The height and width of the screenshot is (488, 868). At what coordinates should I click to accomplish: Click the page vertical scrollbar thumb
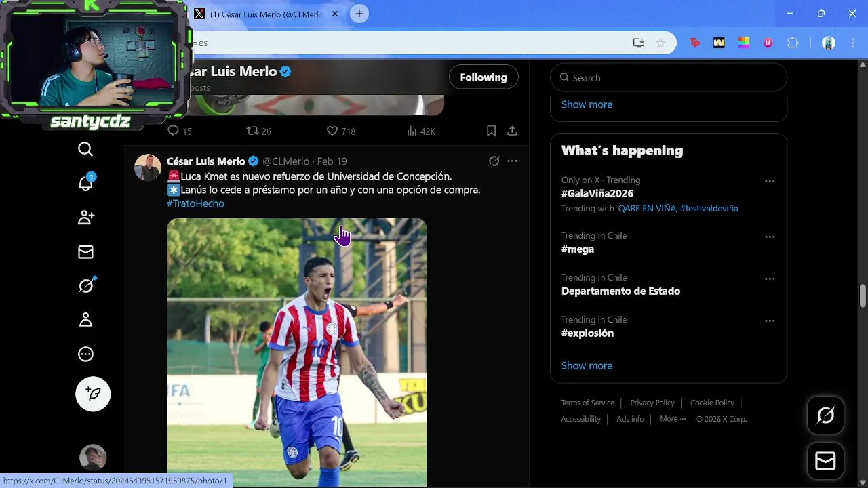pos(863,296)
